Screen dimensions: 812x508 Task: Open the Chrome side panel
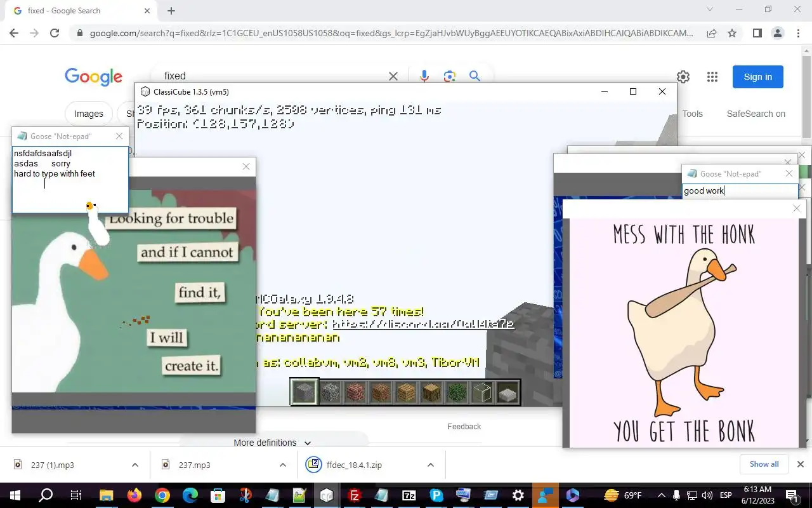click(x=757, y=33)
